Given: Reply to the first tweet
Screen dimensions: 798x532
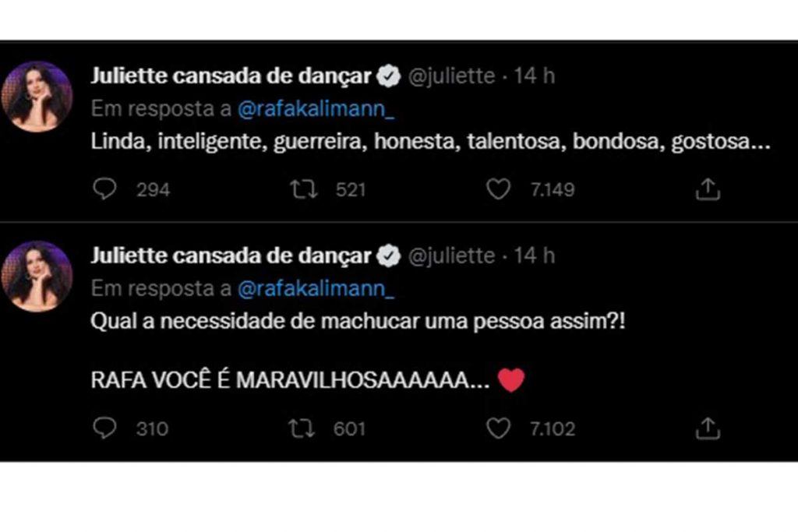Looking at the screenshot, I should point(105,188).
